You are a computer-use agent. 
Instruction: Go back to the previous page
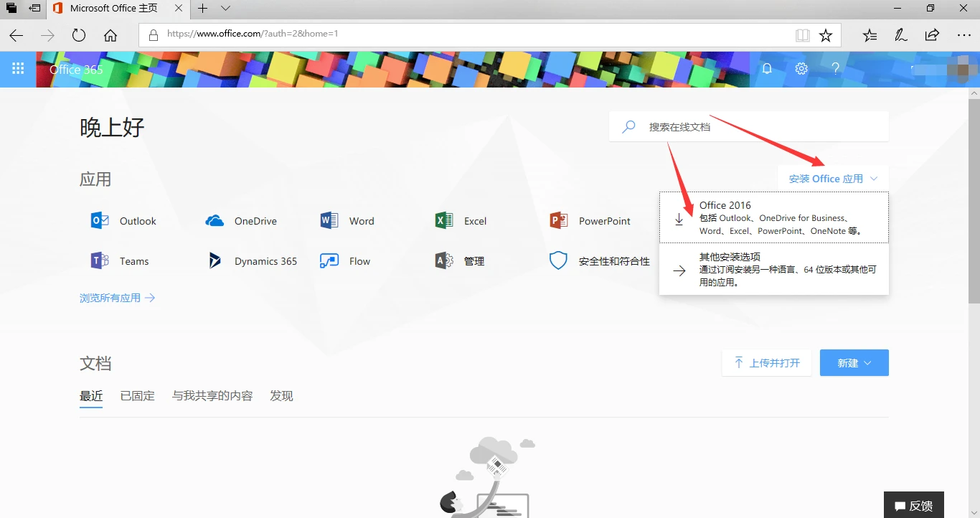point(17,35)
